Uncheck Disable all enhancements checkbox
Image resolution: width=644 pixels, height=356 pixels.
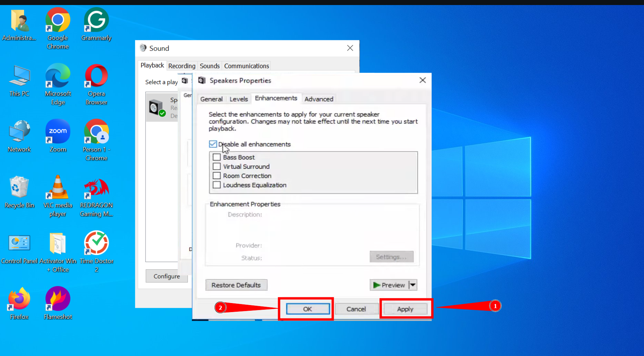click(213, 144)
